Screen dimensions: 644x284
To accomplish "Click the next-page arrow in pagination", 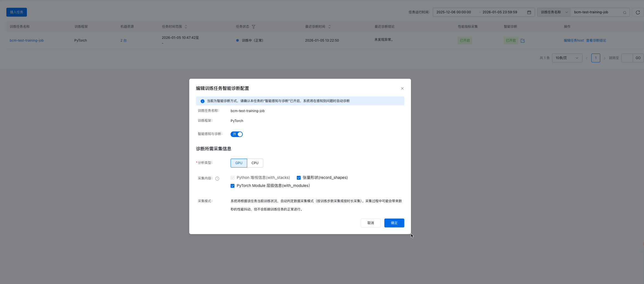I will [x=604, y=58].
